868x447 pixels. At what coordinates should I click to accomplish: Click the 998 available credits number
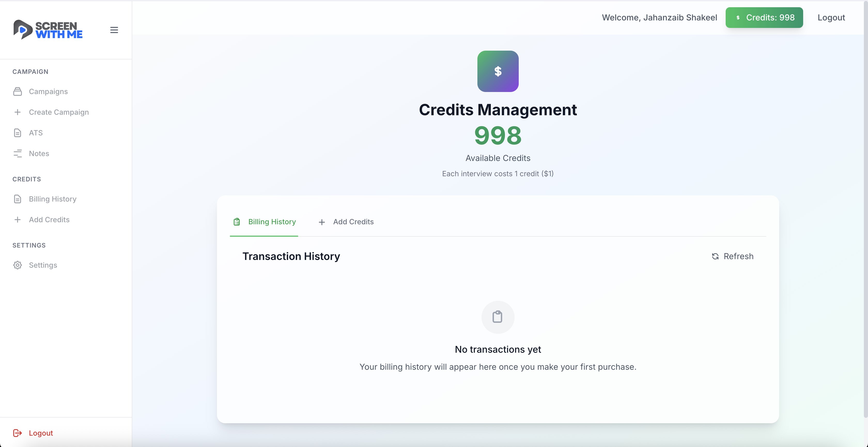[x=498, y=135]
